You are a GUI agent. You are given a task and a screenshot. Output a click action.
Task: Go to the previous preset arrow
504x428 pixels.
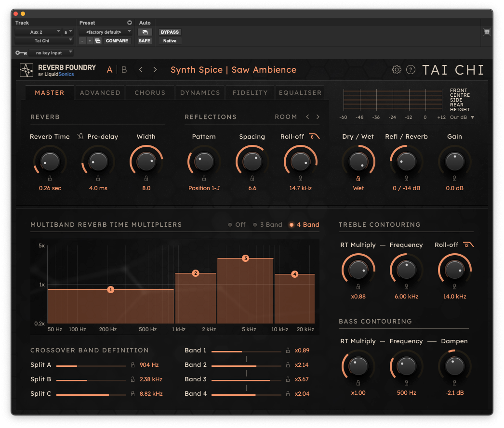141,70
